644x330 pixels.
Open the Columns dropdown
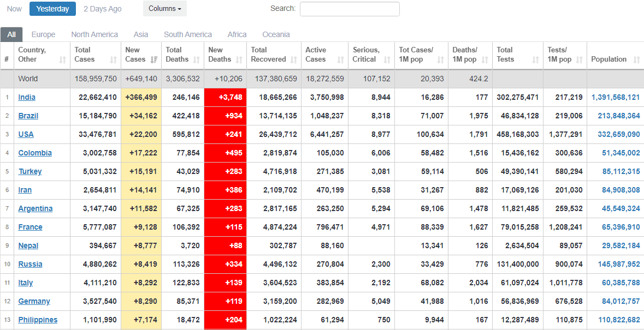(165, 9)
